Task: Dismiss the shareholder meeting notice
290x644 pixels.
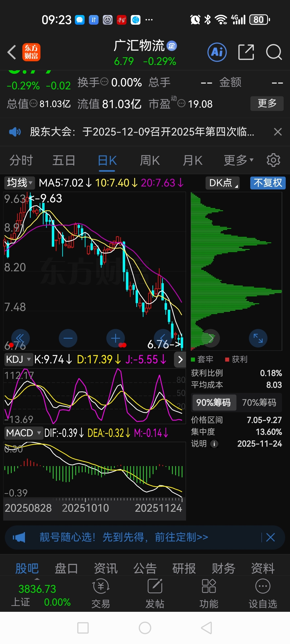Action: (278, 132)
